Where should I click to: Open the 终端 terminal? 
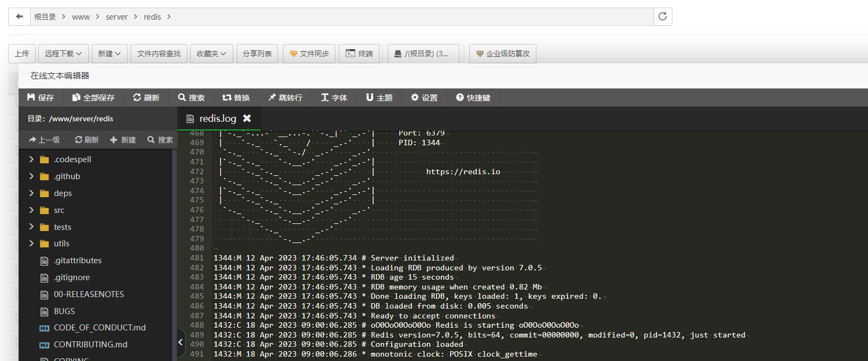tap(359, 54)
